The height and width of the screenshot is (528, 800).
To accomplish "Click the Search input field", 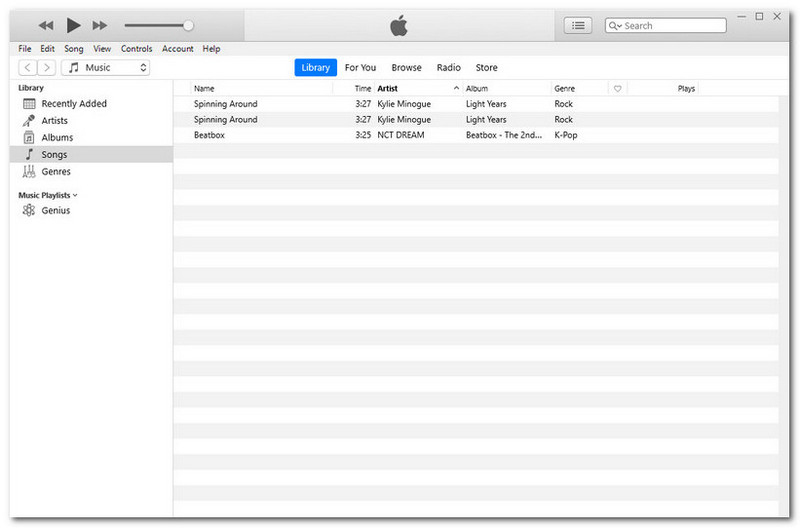I will pyautogui.click(x=665, y=26).
